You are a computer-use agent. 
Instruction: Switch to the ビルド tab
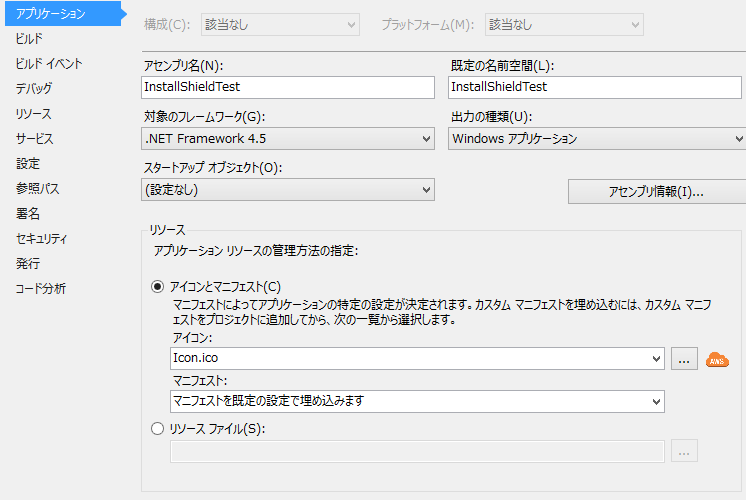click(x=29, y=38)
